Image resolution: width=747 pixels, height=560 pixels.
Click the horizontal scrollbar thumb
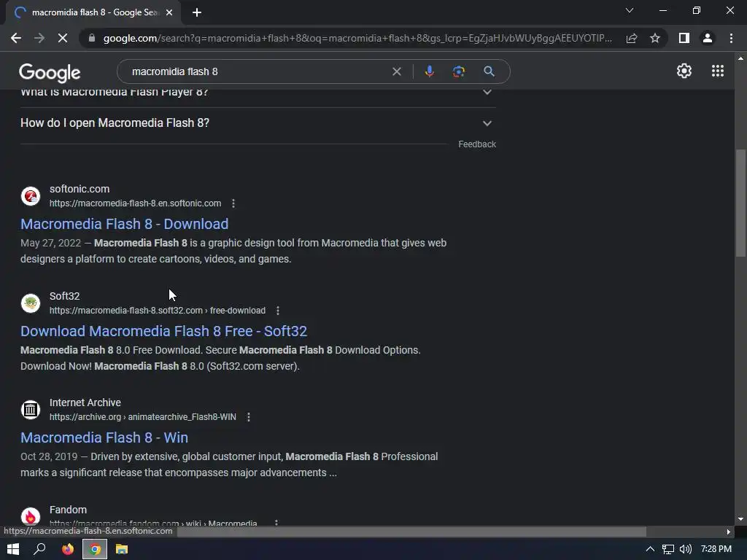pos(411,532)
